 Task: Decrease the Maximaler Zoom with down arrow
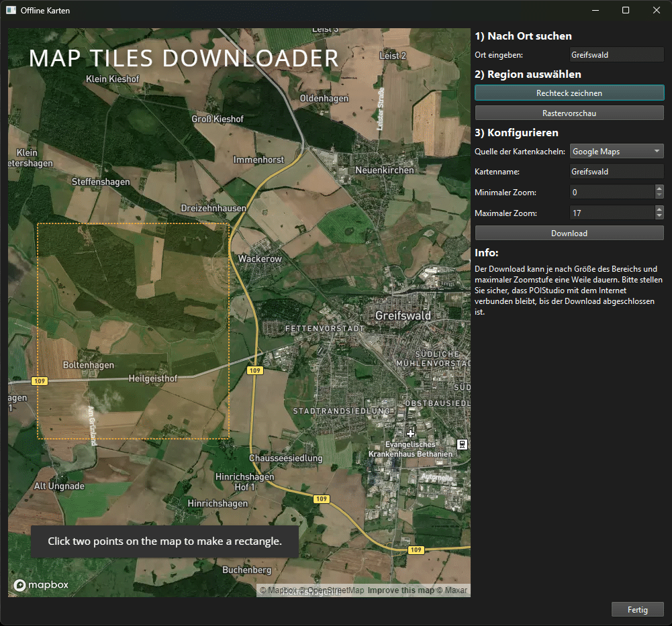659,216
